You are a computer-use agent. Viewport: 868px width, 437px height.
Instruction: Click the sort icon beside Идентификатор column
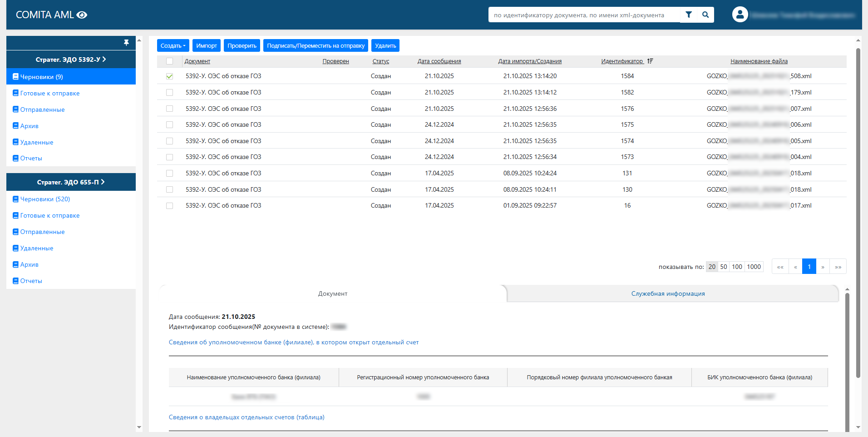pyautogui.click(x=650, y=61)
